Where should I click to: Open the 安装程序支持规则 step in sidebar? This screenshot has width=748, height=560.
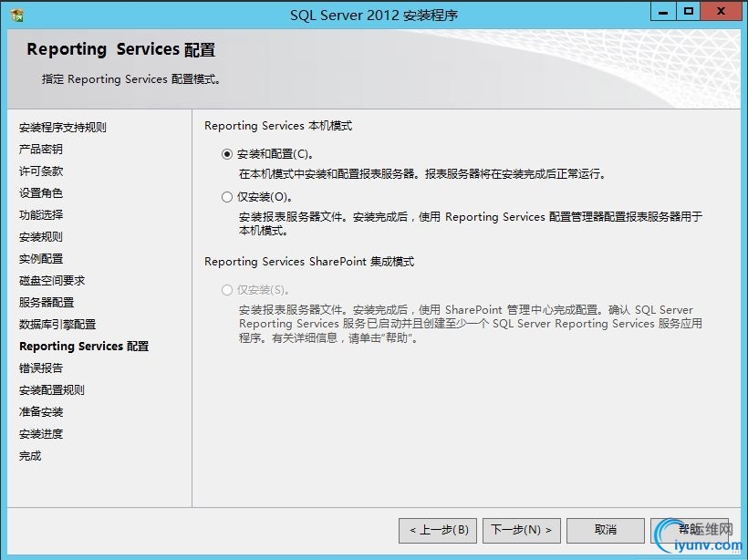click(x=63, y=128)
